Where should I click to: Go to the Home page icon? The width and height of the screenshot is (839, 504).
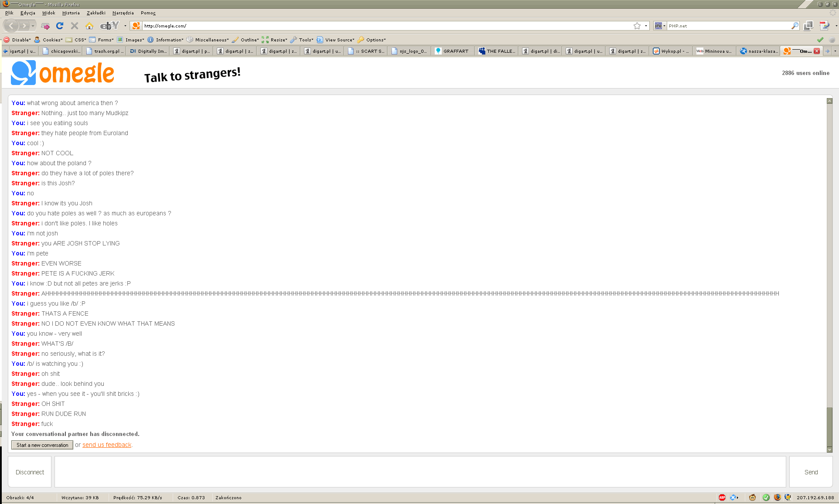click(89, 26)
